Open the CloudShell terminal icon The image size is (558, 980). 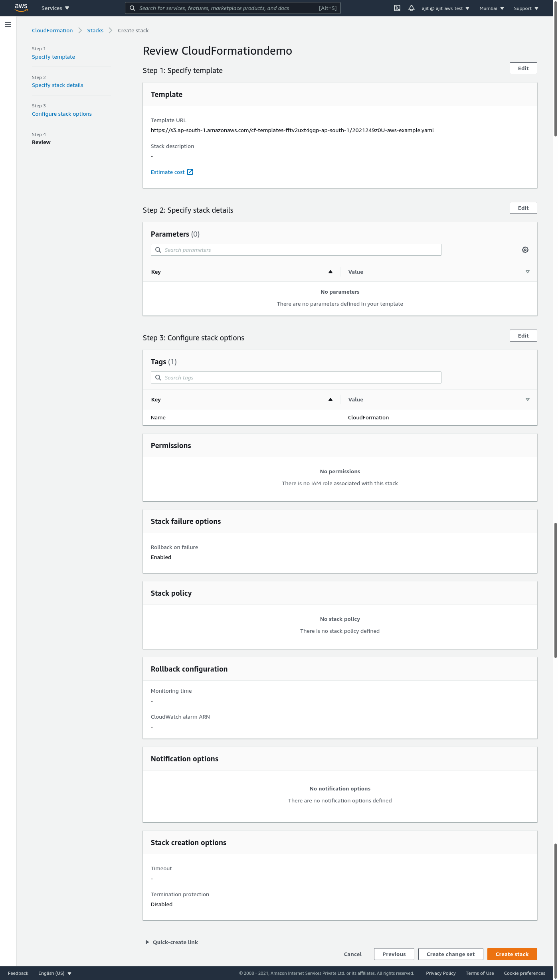click(x=397, y=8)
